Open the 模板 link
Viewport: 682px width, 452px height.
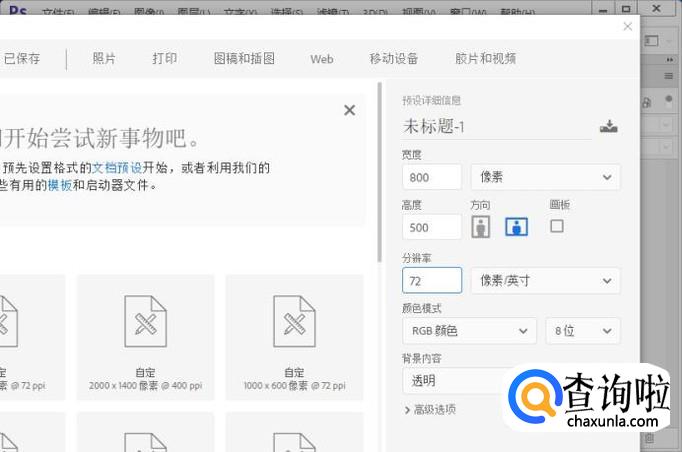(x=60, y=185)
